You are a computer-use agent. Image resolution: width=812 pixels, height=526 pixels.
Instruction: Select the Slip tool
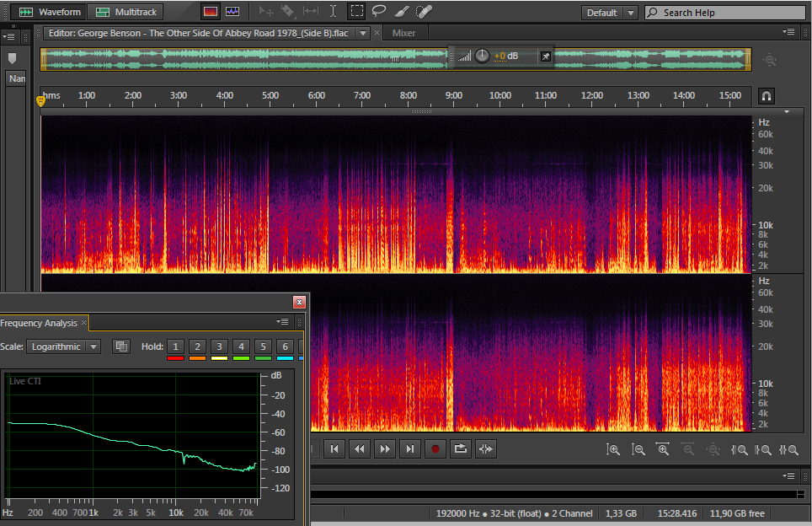pos(311,12)
